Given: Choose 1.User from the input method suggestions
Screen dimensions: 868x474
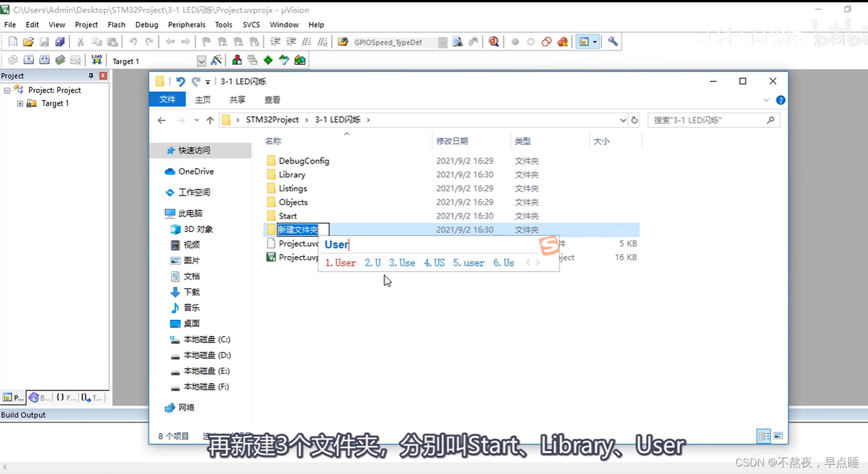Looking at the screenshot, I should click(340, 263).
